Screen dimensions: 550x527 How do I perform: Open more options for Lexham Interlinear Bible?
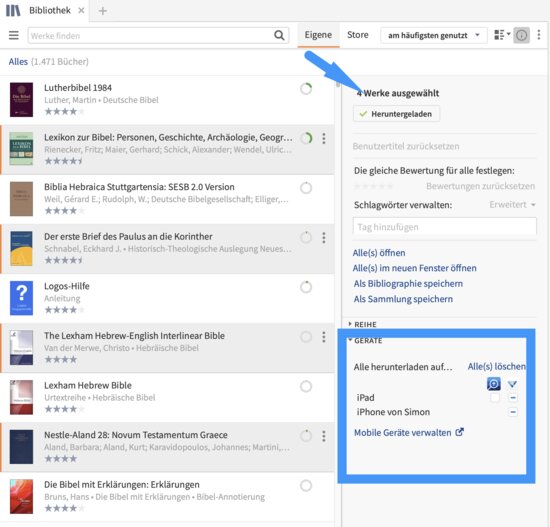click(324, 337)
